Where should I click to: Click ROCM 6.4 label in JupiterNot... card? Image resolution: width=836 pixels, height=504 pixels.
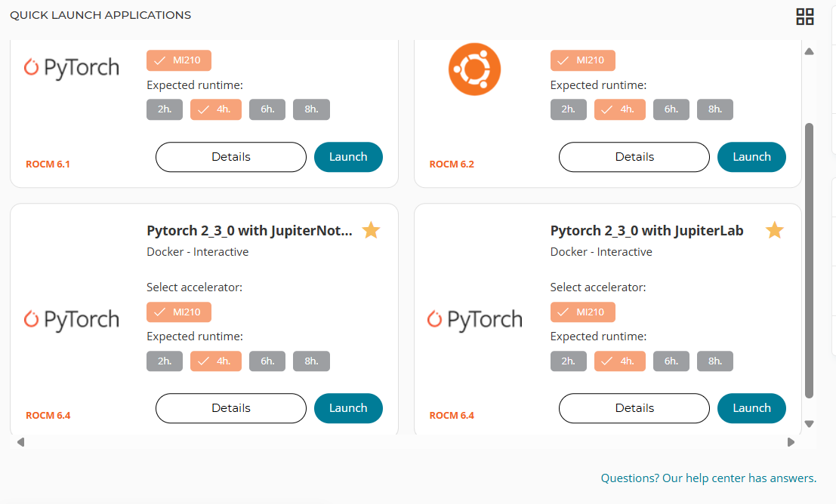click(x=48, y=416)
